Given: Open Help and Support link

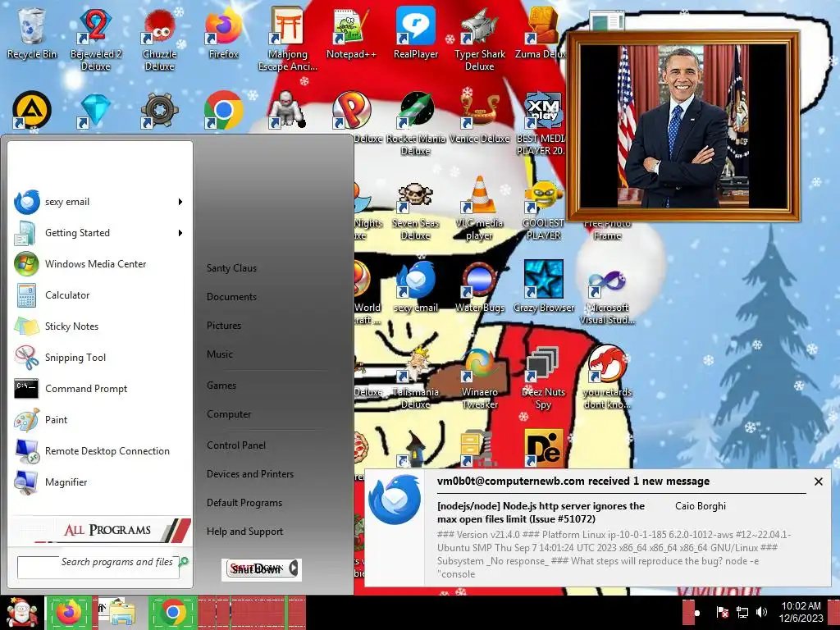Looking at the screenshot, I should click(x=244, y=532).
